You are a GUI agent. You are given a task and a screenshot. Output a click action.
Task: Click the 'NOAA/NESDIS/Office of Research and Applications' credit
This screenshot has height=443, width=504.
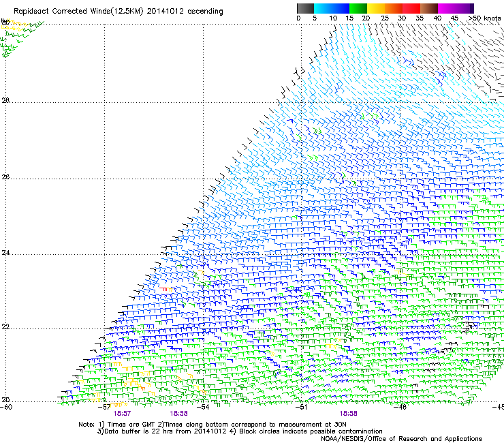(401, 439)
